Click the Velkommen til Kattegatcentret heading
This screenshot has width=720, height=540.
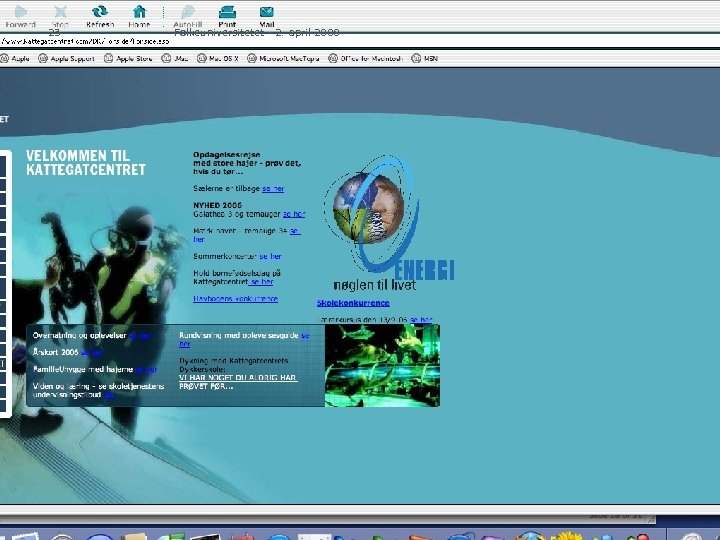click(x=86, y=163)
